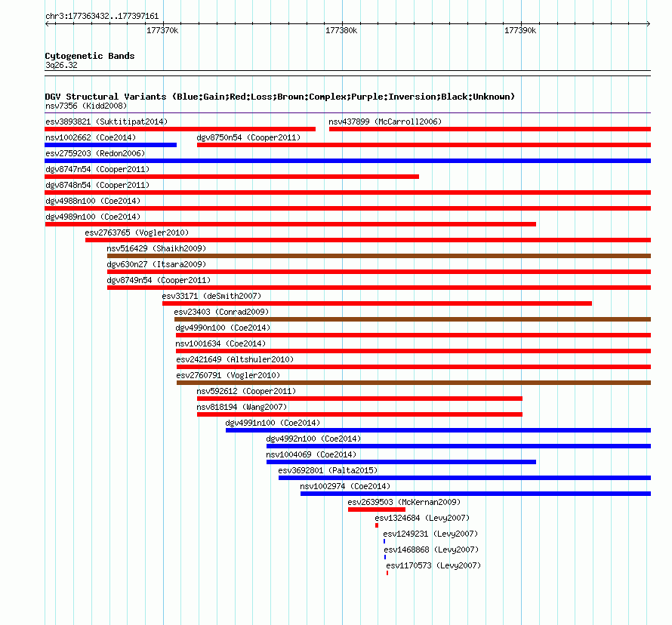
Task: Click the 177370k ruler position label
Action: pyautogui.click(x=162, y=30)
